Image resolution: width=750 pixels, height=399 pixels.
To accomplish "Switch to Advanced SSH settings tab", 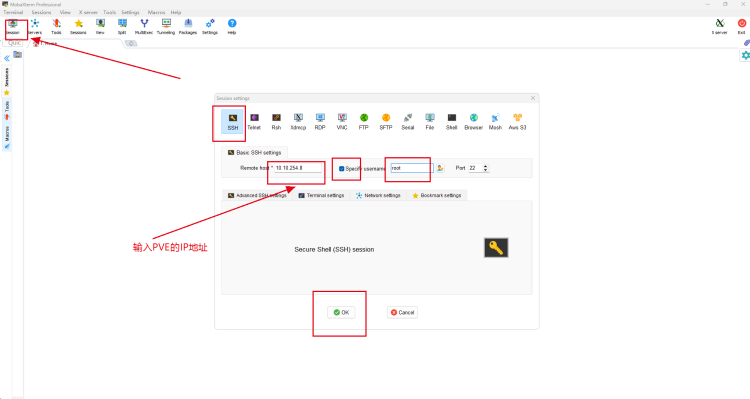I will coord(257,195).
